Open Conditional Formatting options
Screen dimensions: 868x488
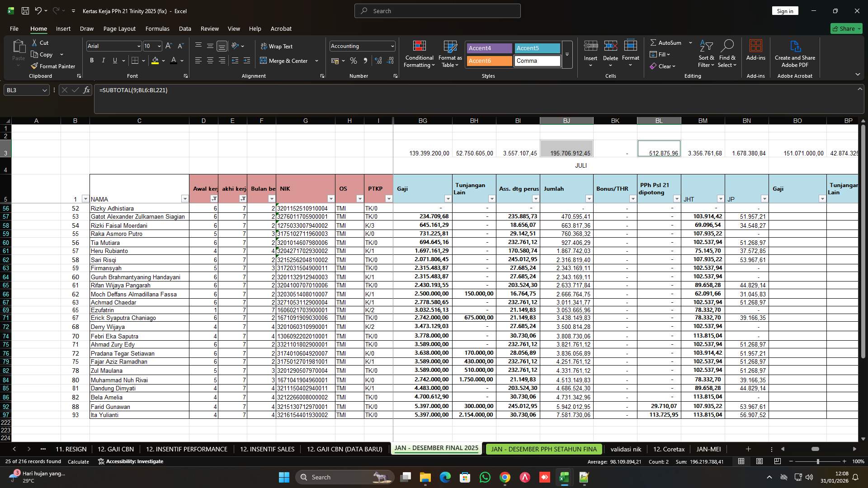[419, 53]
